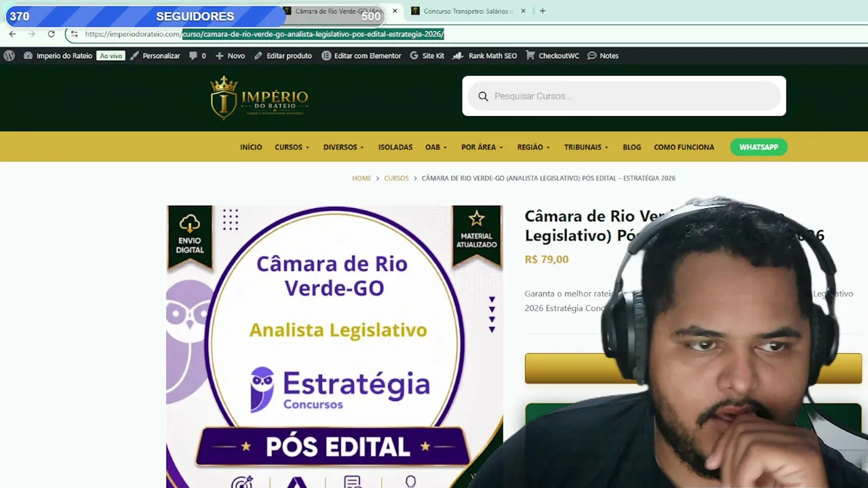Screen dimensions: 868x488
Task: Expand the DIVERSOS dropdown menu
Action: click(344, 147)
